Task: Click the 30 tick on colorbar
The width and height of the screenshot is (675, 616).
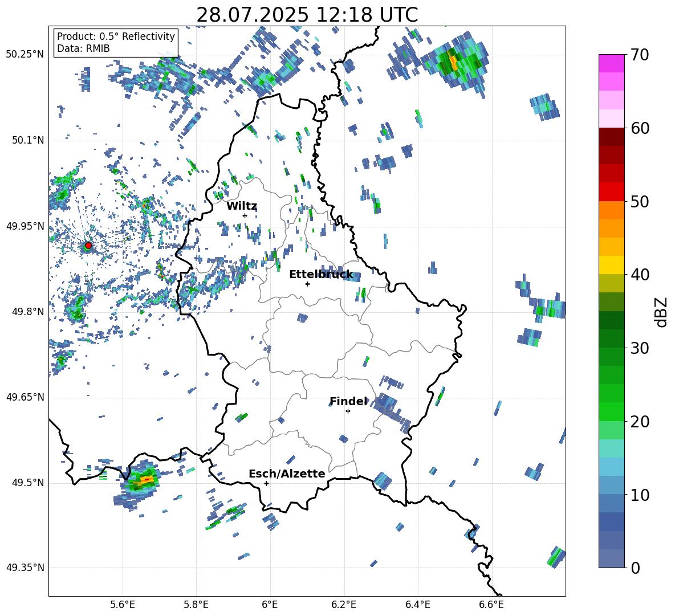Action: click(640, 348)
